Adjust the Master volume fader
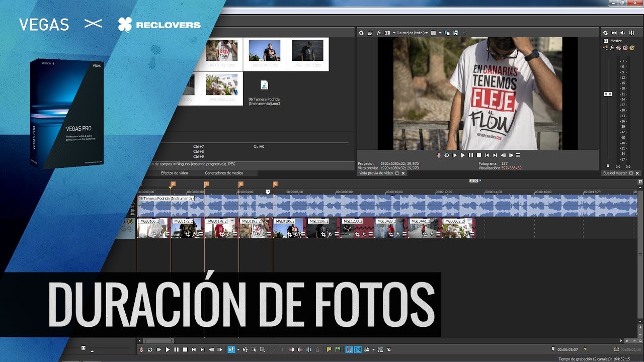Screen dimensions: 644x362 [608, 94]
